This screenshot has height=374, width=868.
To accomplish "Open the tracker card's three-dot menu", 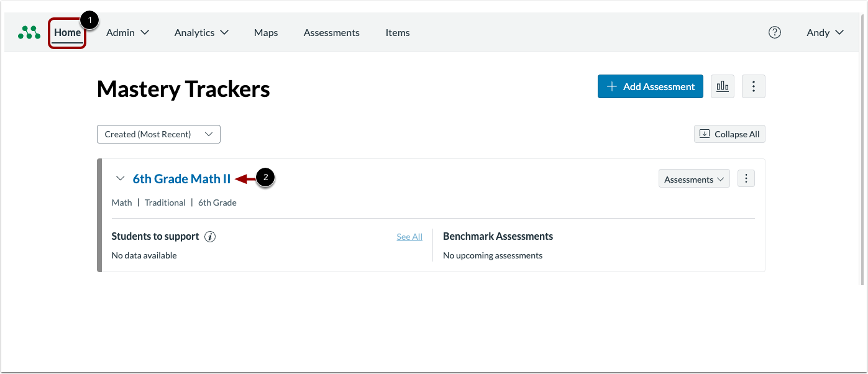I will (x=746, y=178).
